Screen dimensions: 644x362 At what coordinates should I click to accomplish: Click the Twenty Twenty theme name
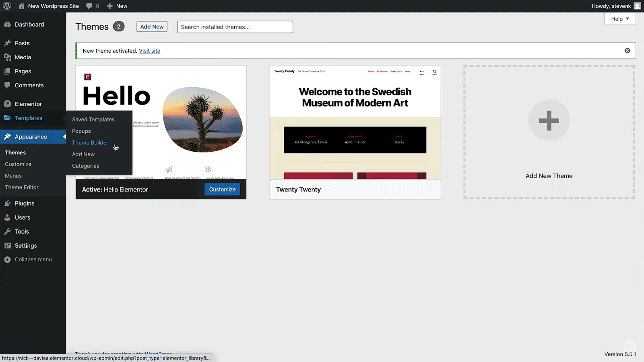[298, 189]
